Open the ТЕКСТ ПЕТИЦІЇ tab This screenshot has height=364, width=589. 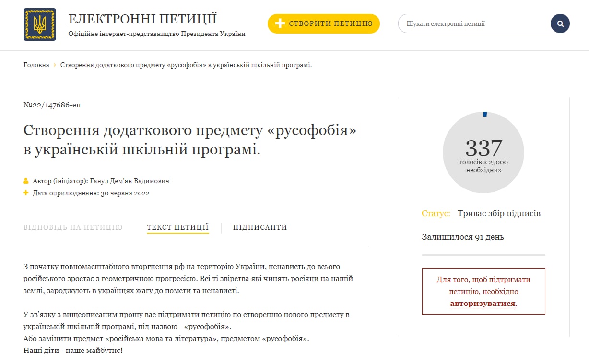point(177,227)
